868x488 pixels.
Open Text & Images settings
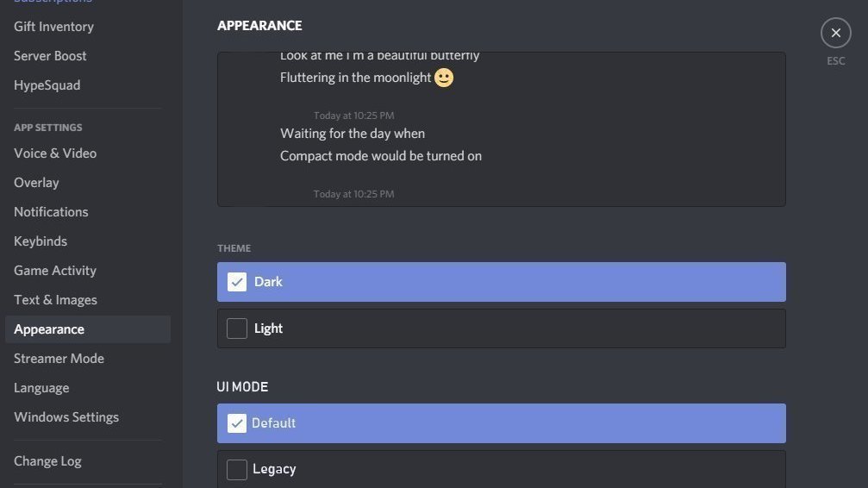[55, 300]
